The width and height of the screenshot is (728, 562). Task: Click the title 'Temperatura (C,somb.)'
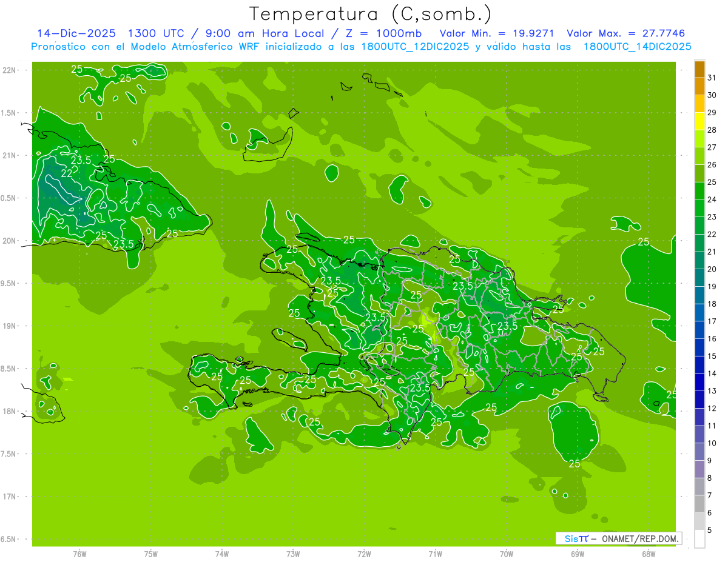(x=371, y=14)
